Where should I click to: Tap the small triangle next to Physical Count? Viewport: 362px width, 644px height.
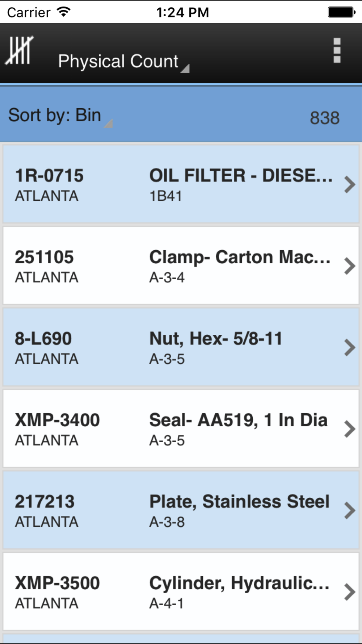pos(185,68)
